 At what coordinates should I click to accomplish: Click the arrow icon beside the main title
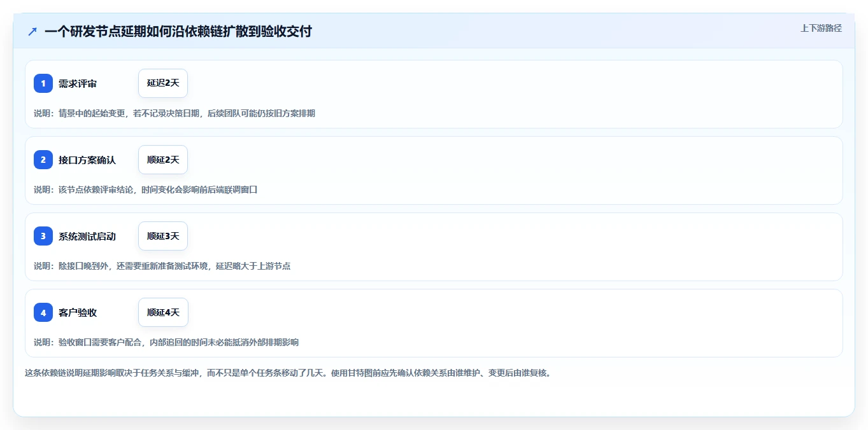coord(32,31)
